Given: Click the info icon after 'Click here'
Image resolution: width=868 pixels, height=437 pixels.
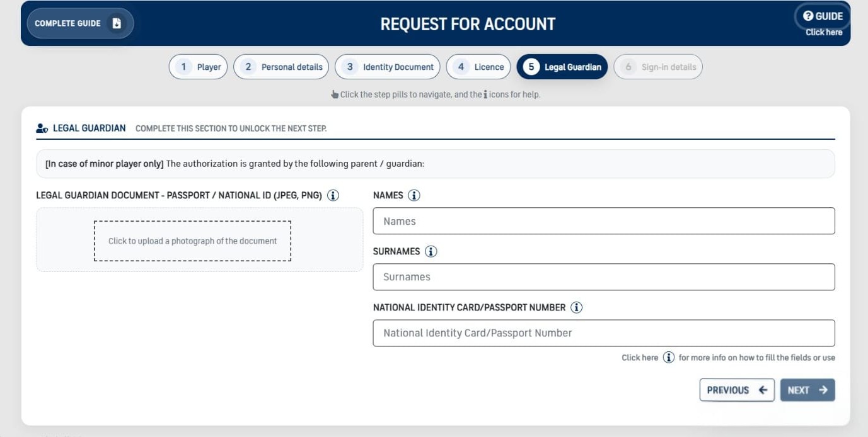Looking at the screenshot, I should click(668, 358).
